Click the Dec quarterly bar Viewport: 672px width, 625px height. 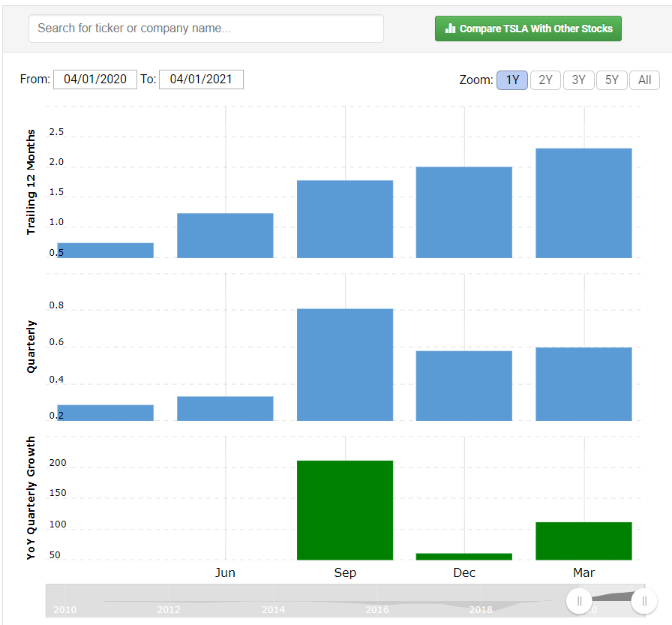pyautogui.click(x=464, y=386)
